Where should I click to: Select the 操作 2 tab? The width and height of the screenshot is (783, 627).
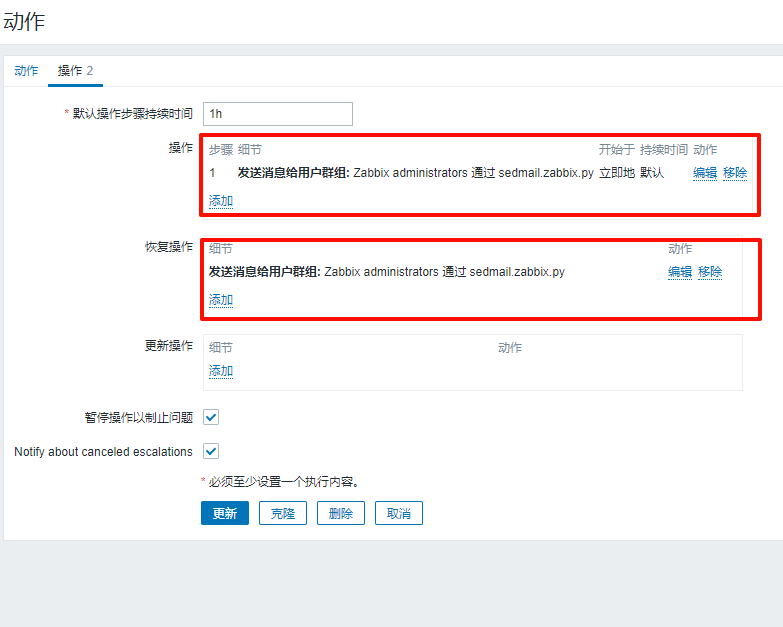(75, 71)
